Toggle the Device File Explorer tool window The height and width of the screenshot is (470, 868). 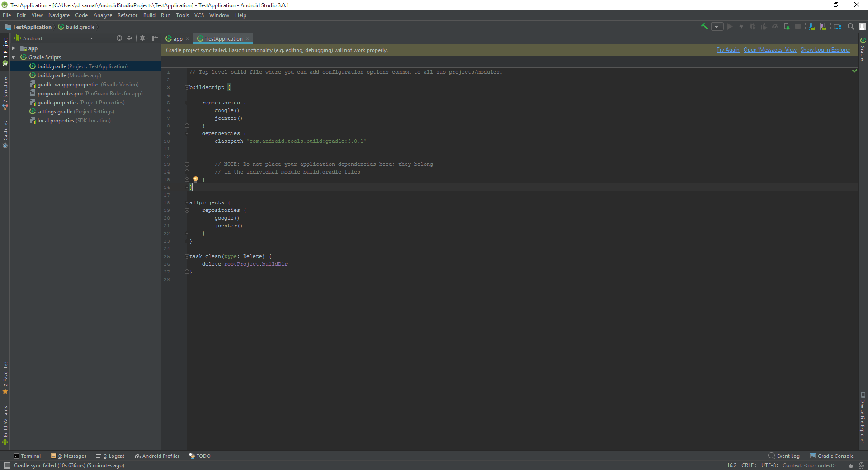(x=863, y=418)
